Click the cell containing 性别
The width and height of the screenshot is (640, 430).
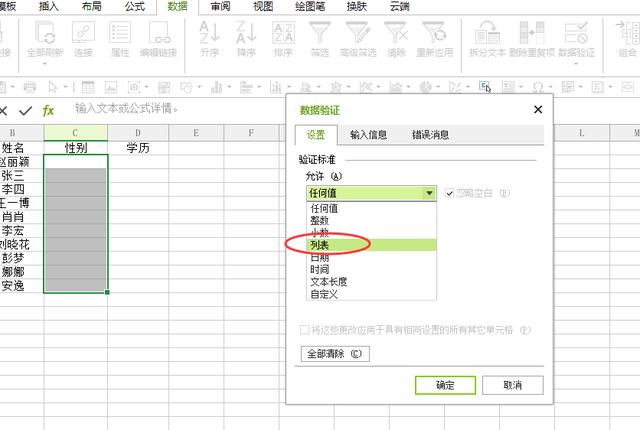[x=76, y=148]
